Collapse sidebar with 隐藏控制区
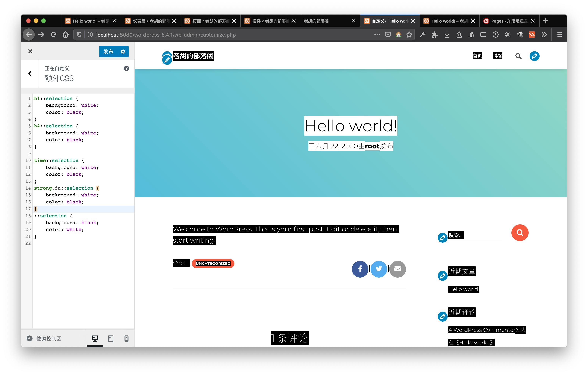 [44, 339]
